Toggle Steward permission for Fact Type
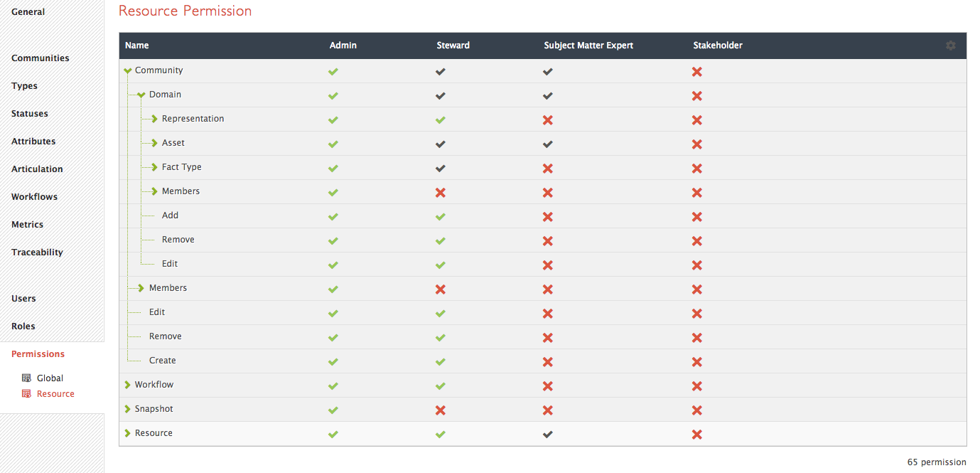This screenshot has height=473, width=980. [441, 168]
